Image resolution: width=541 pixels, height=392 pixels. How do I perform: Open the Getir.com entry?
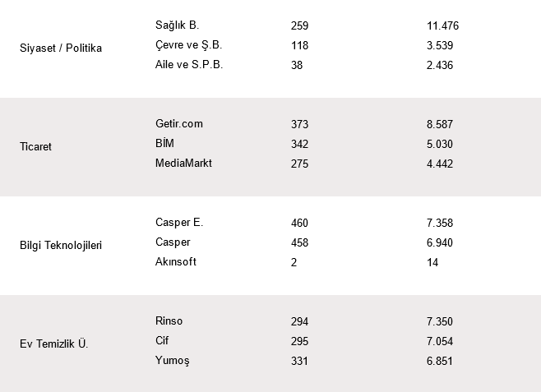[x=178, y=124]
